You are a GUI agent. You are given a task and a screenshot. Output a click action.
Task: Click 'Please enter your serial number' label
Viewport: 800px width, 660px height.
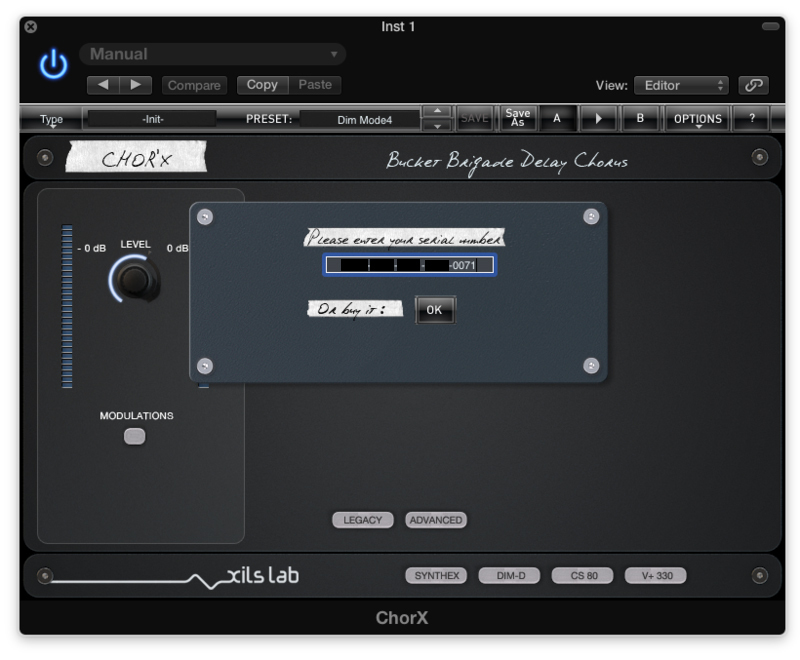(404, 238)
